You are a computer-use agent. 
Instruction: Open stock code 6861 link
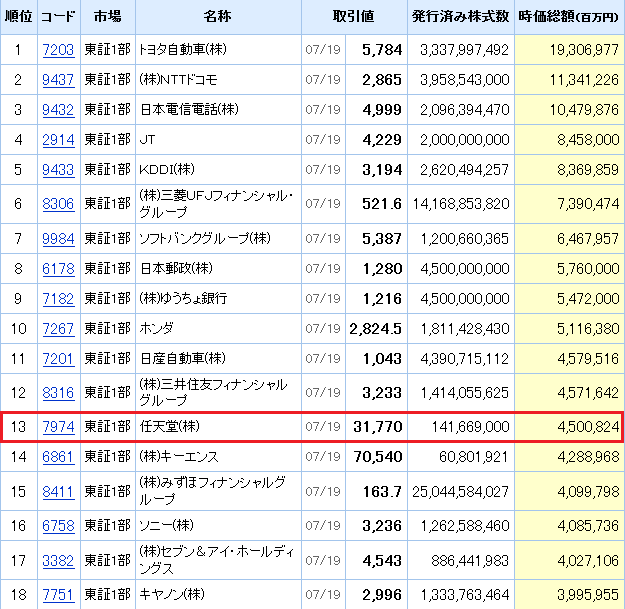[58, 457]
